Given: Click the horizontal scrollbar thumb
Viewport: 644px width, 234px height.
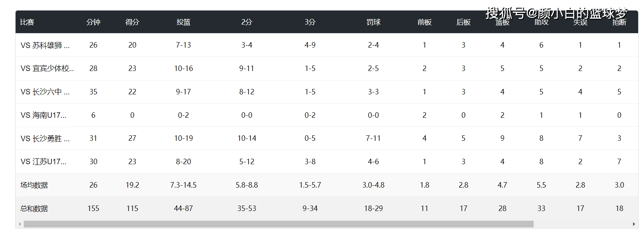Looking at the screenshot, I should tap(278, 224).
